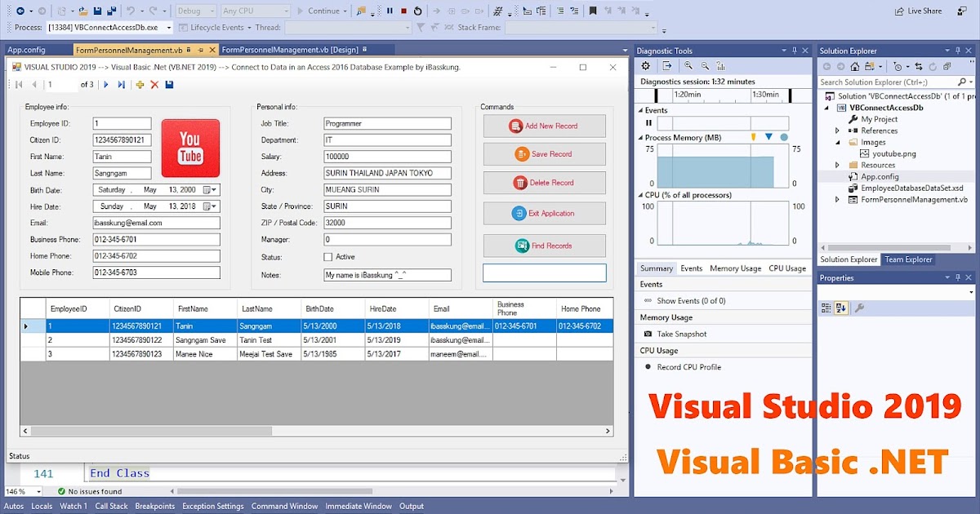Click the YouTube logo on the form
The height and width of the screenshot is (514, 980).
(x=190, y=148)
